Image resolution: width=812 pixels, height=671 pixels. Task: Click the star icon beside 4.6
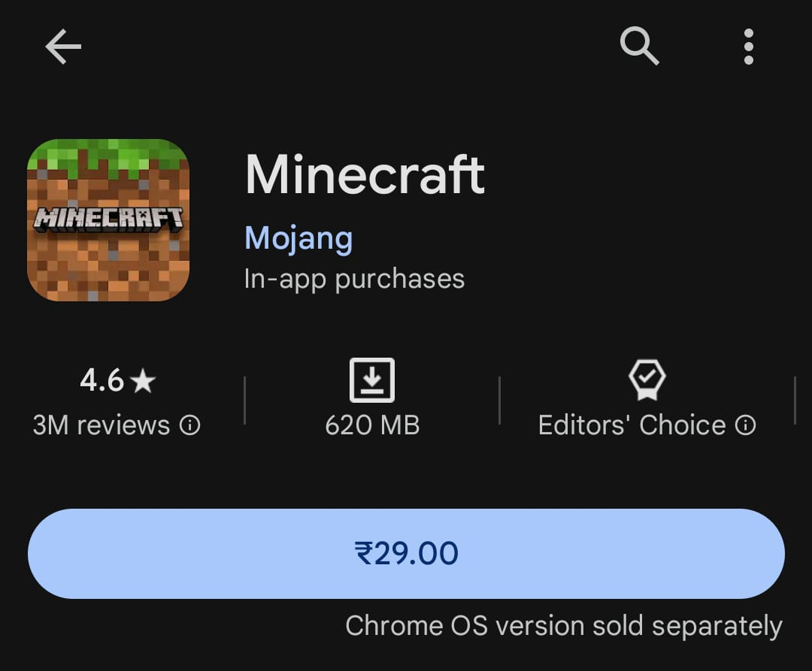142,382
